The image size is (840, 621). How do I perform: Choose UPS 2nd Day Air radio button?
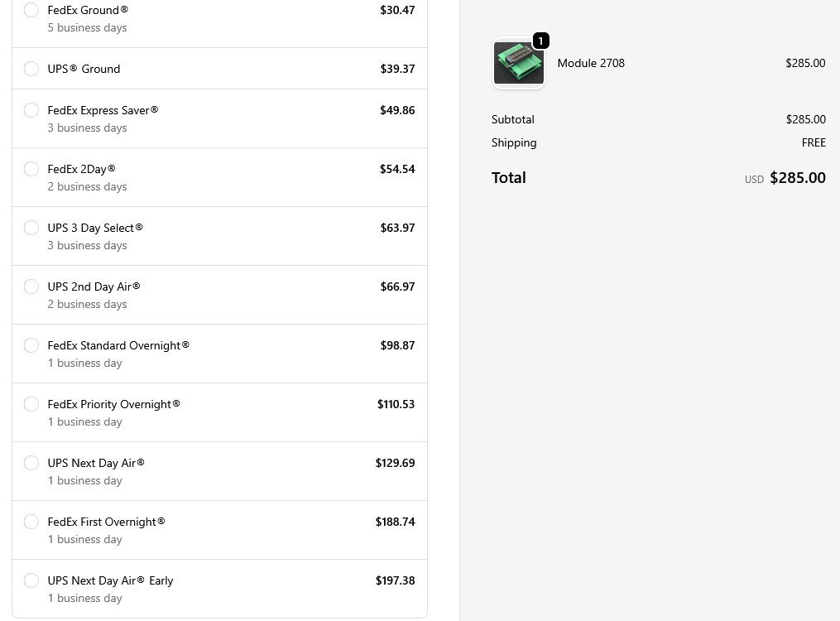[x=31, y=286]
